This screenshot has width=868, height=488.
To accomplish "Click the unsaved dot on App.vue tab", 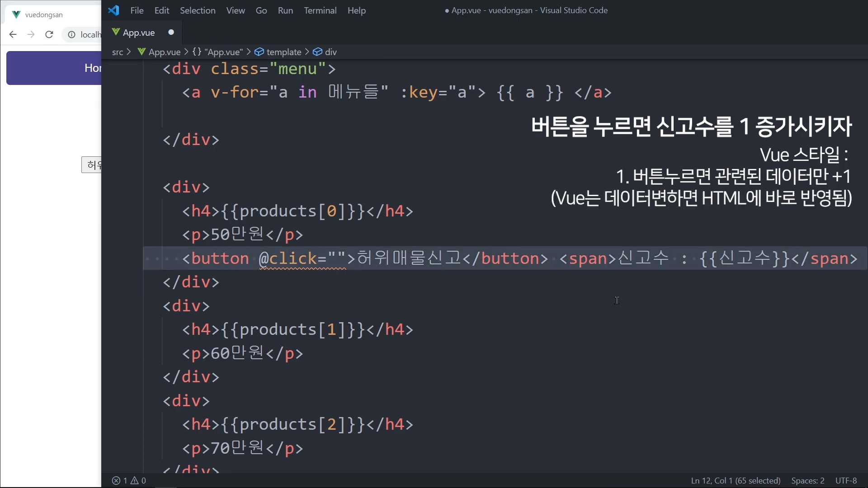I will coord(171,32).
